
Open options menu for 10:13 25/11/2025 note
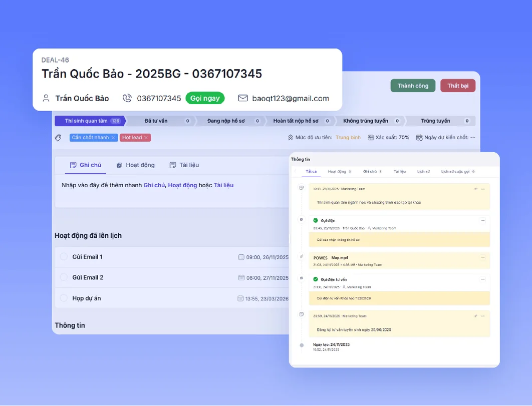click(483, 189)
